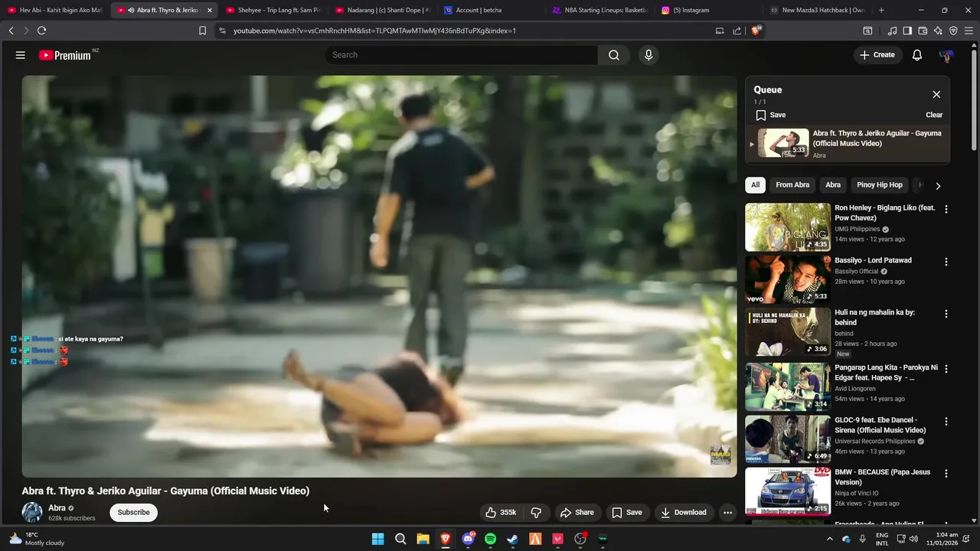This screenshot has width=980, height=551.
Task: Play Bassilyo Lord Patawad thumbnail
Action: point(788,279)
